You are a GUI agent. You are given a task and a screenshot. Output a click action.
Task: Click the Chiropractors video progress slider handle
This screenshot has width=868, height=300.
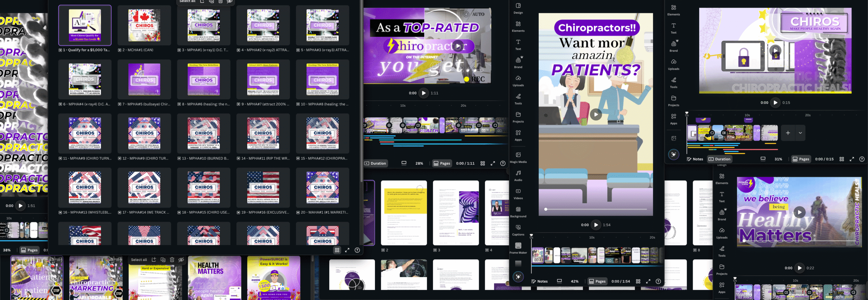[546, 209]
